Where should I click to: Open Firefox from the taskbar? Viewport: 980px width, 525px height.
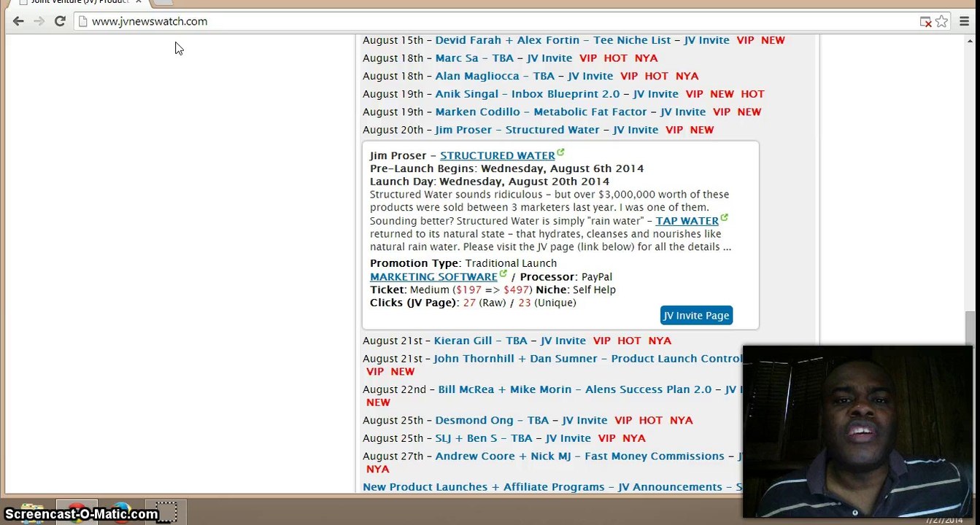pyautogui.click(x=121, y=513)
